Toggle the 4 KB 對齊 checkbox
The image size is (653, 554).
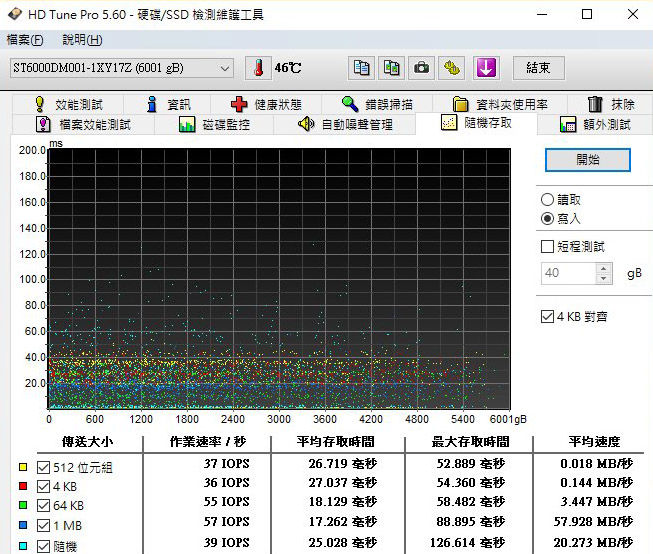547,317
